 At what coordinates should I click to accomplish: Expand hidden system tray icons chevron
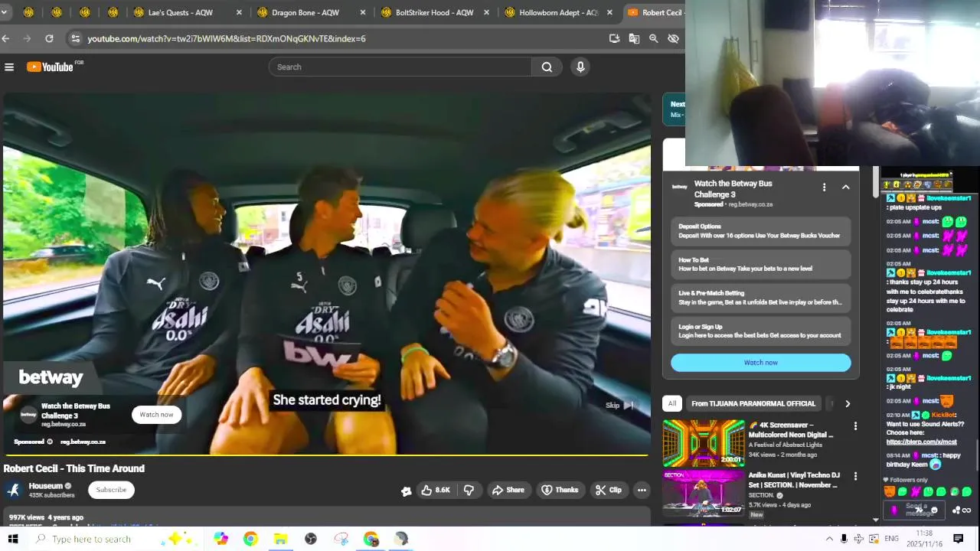pyautogui.click(x=829, y=539)
